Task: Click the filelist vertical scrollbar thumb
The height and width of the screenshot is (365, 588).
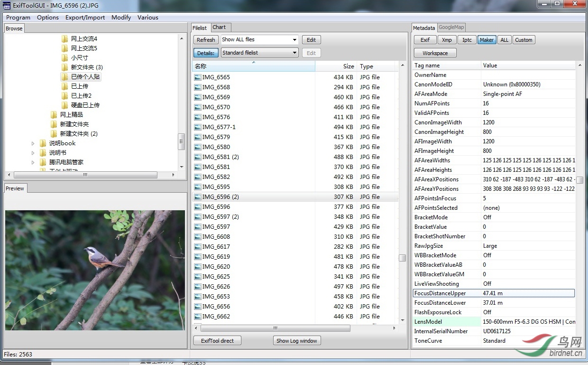Action: point(402,258)
